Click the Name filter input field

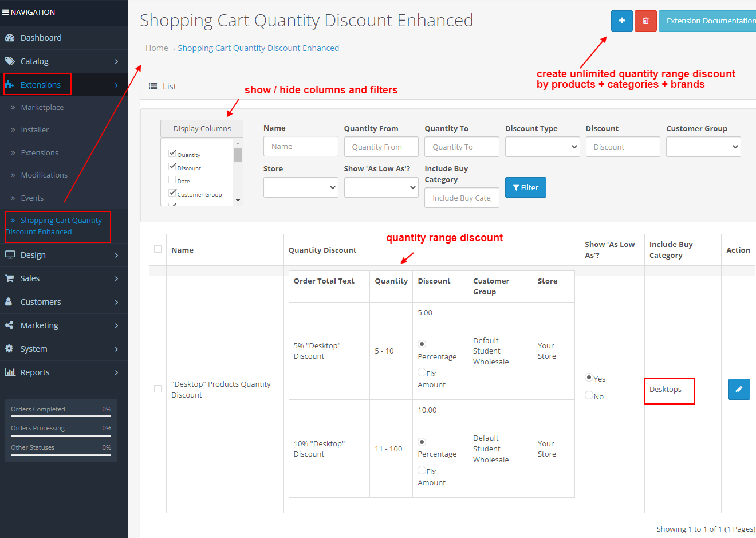(300, 146)
